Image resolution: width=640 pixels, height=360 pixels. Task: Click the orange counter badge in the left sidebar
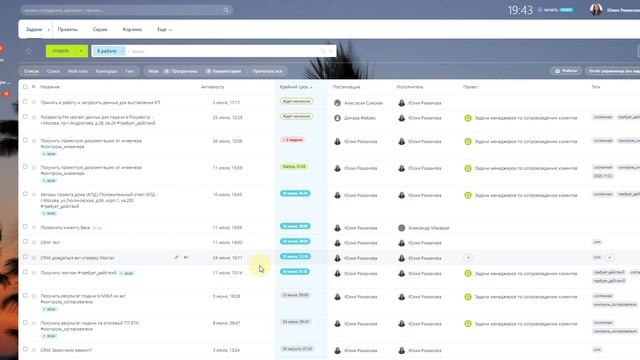(6, 94)
